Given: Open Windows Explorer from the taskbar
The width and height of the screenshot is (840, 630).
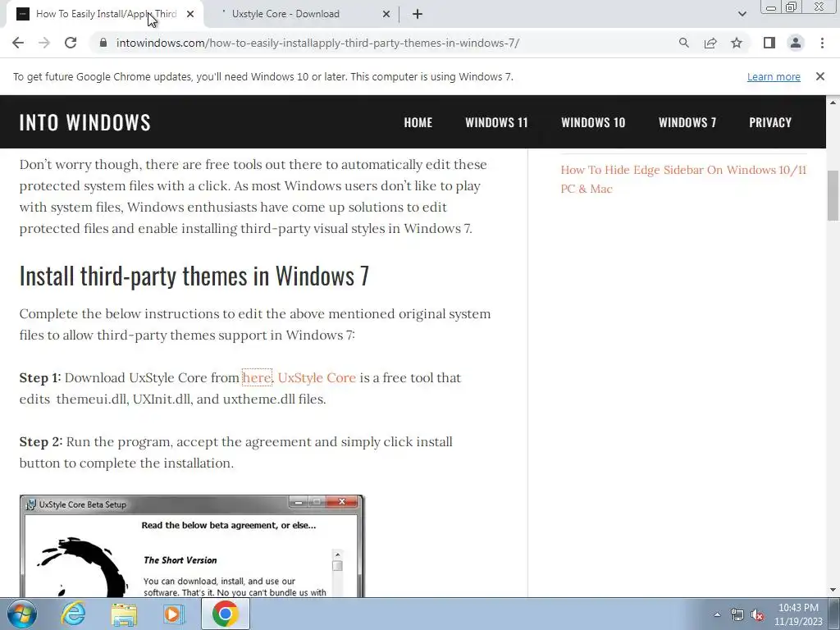Looking at the screenshot, I should [124, 614].
